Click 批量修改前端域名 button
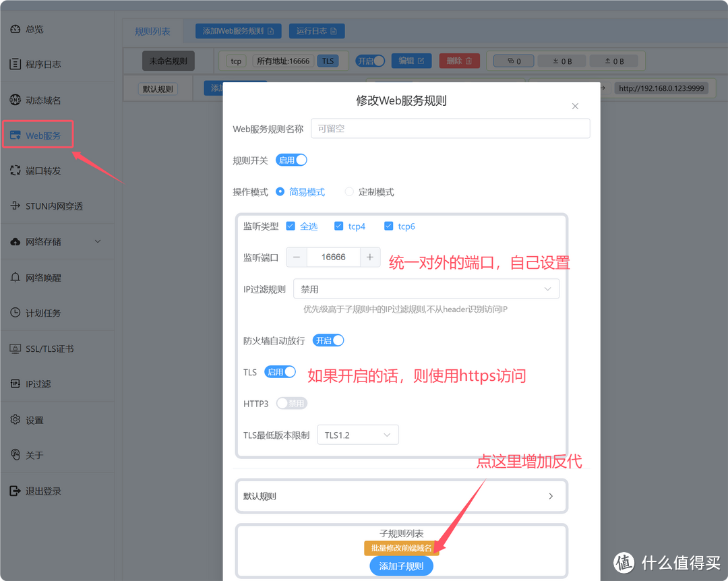 click(401, 548)
